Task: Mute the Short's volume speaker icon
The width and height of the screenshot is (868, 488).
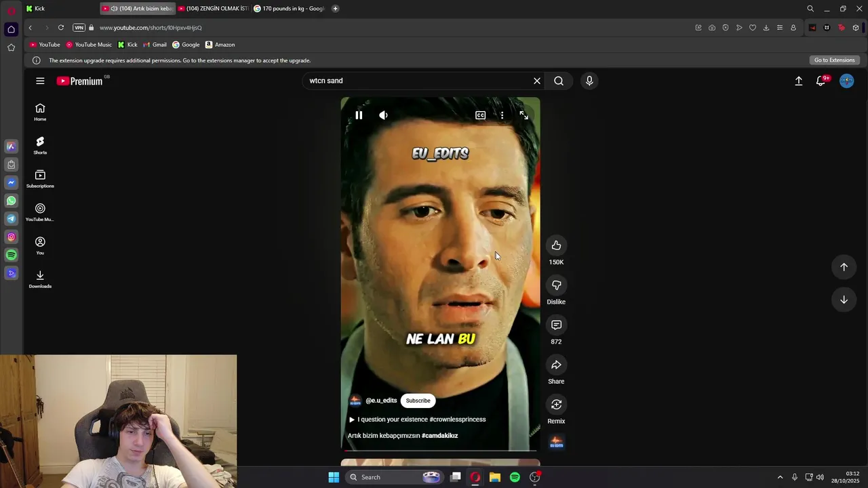Action: point(383,115)
